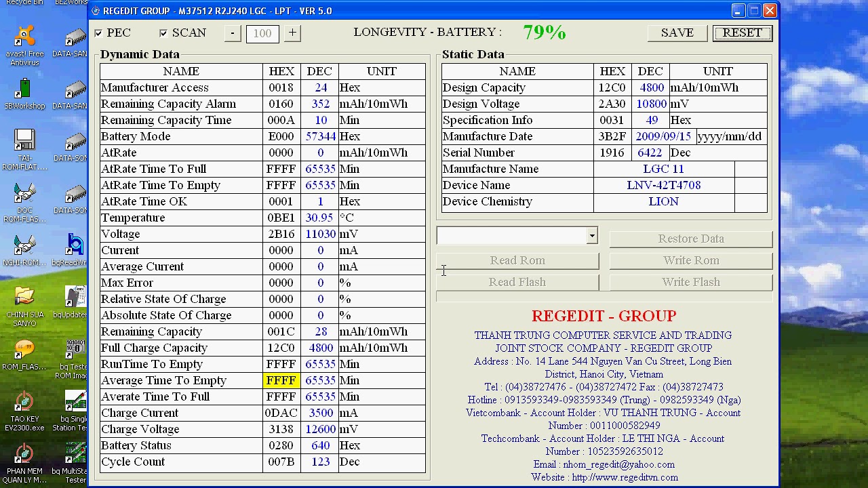Select the Manufacturer Access row name
The height and width of the screenshot is (488, 868).
tap(155, 87)
